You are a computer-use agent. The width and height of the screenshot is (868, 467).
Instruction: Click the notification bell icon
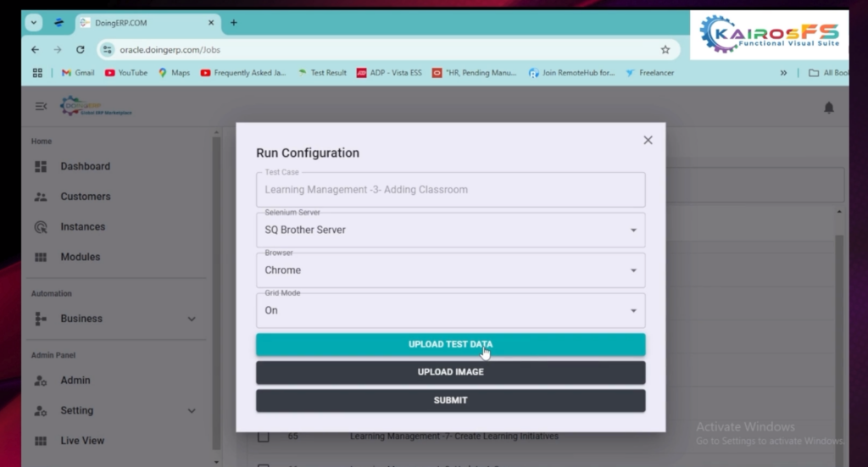click(x=828, y=108)
